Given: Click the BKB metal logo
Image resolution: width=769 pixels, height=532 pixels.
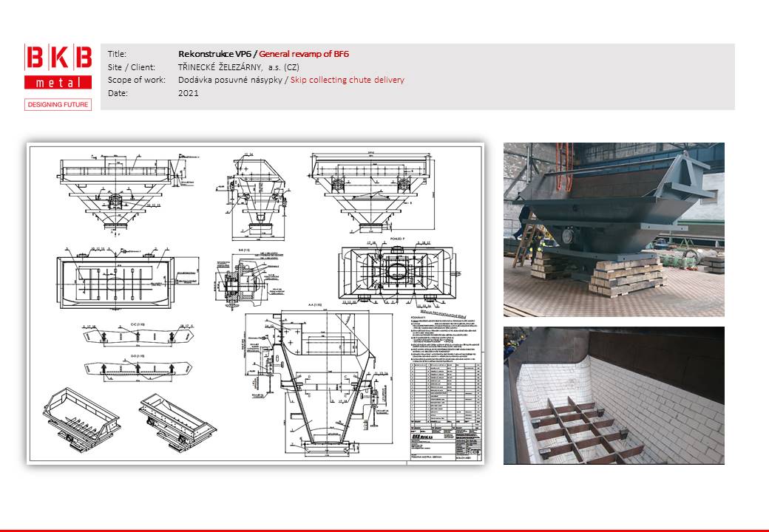Looking at the screenshot, I should (x=58, y=67).
